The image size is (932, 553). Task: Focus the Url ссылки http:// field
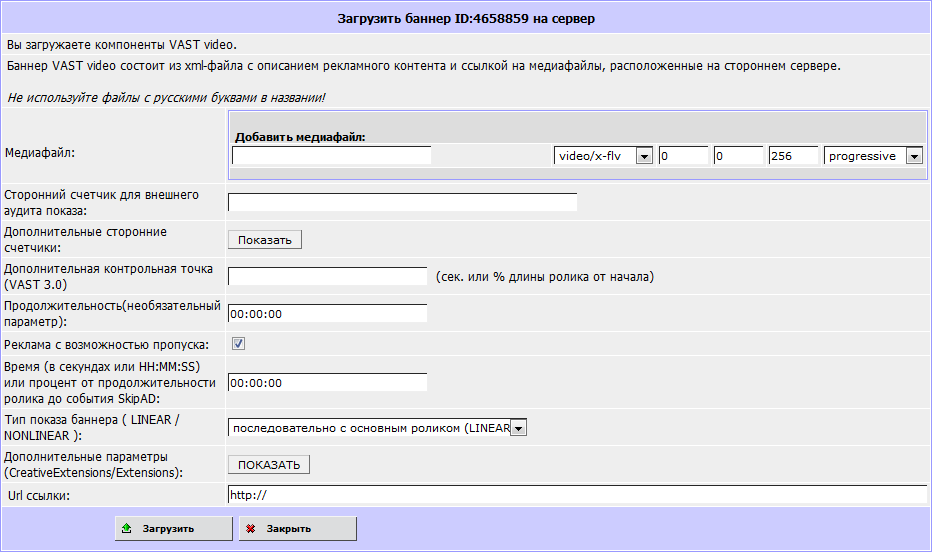click(577, 495)
